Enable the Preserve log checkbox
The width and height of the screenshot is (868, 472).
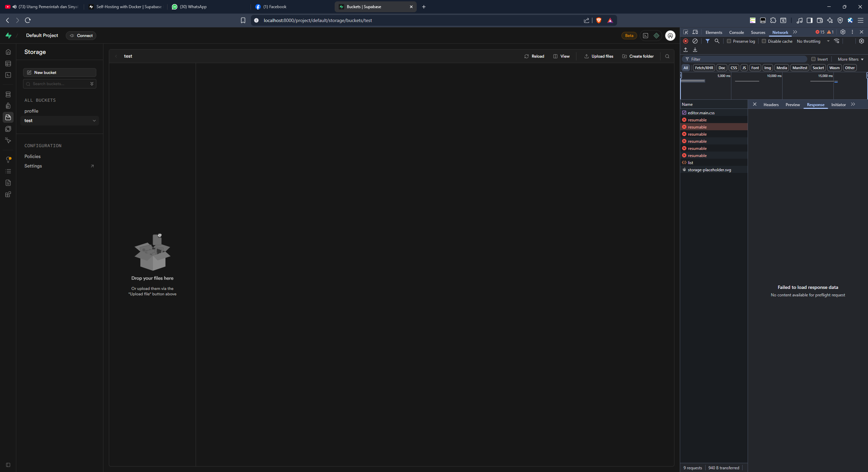click(729, 41)
